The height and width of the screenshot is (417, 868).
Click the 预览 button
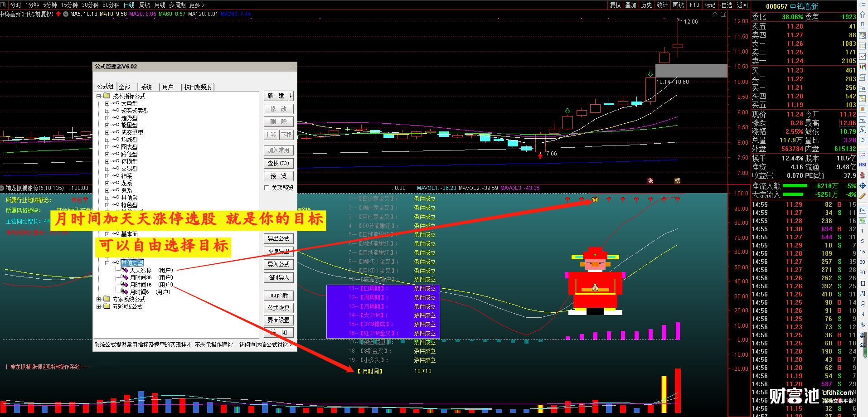coord(278,176)
